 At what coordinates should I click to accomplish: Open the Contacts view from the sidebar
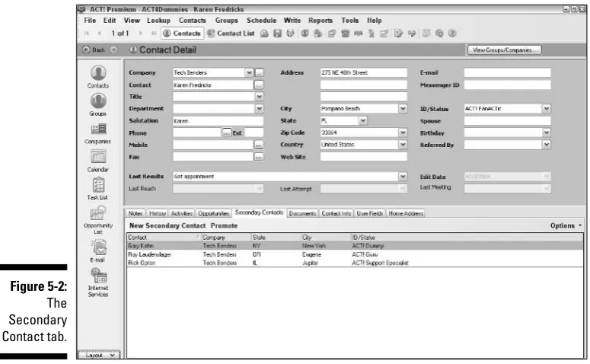(x=98, y=77)
